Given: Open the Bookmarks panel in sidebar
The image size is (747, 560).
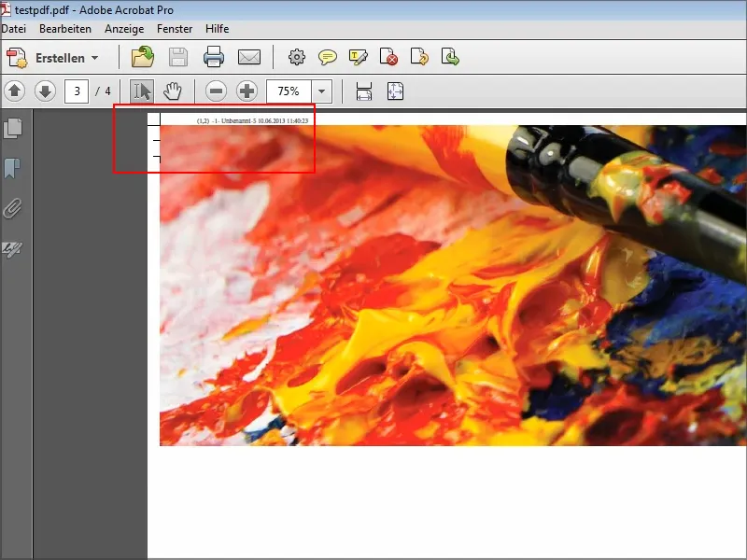Looking at the screenshot, I should coord(13,168).
